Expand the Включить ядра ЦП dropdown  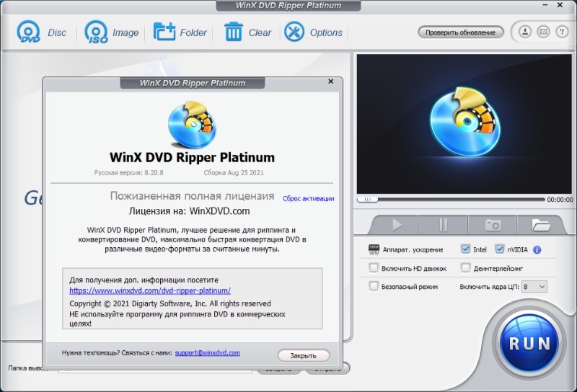[535, 286]
